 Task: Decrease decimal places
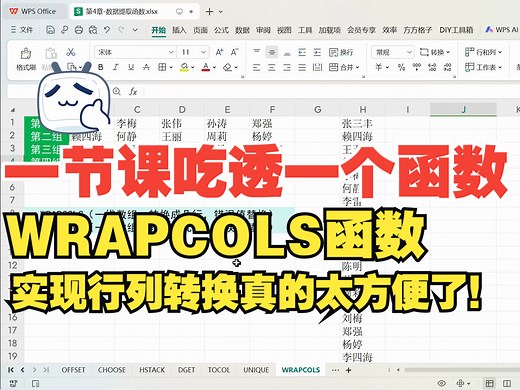point(448,67)
